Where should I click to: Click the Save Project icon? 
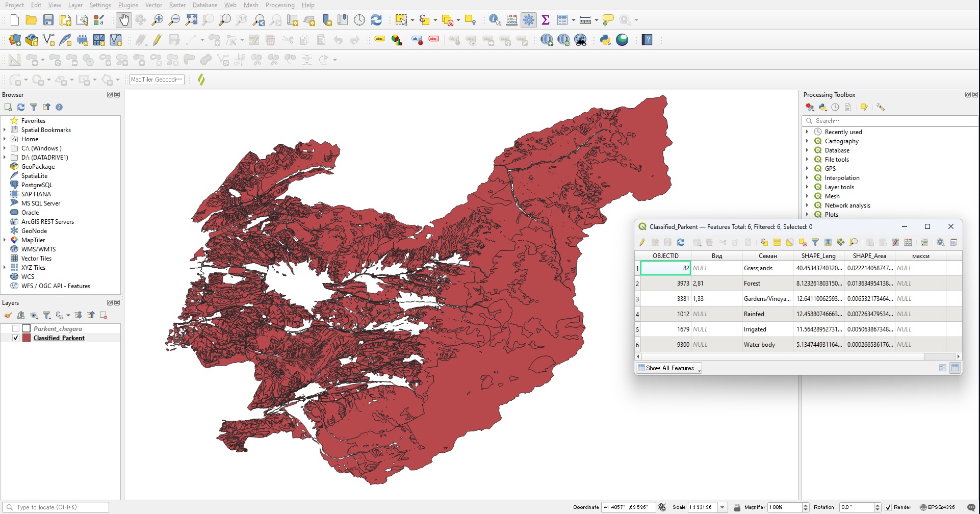(x=48, y=20)
